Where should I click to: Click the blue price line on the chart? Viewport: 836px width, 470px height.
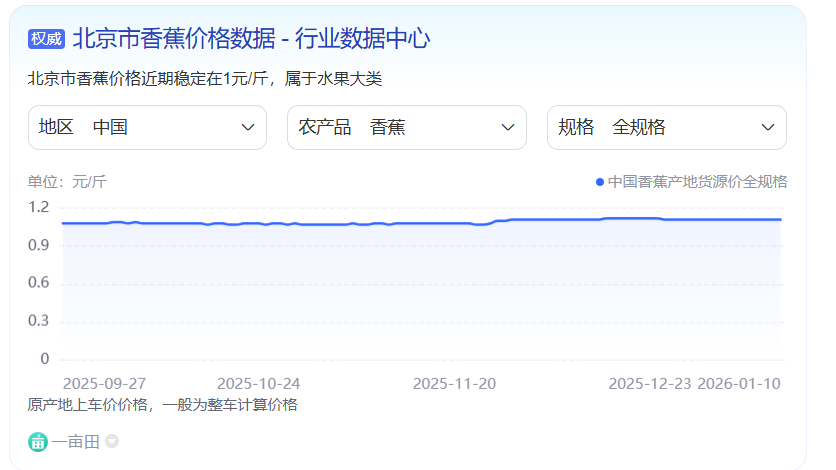coord(421,223)
